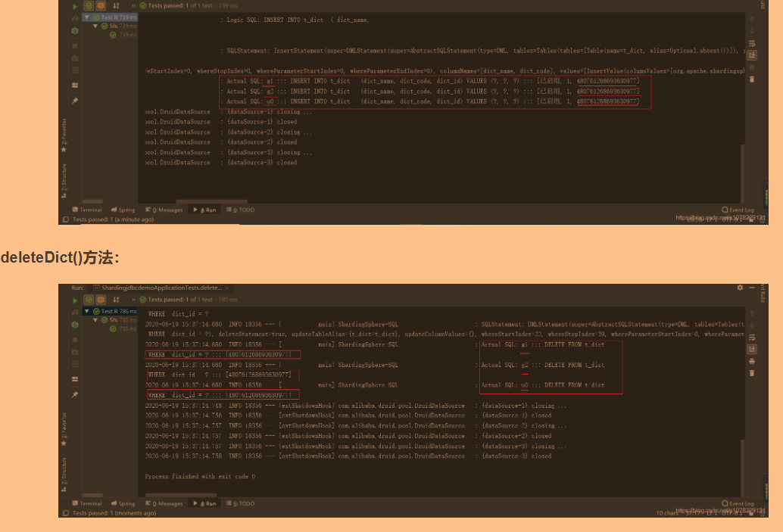This screenshot has width=783, height=532.
Task: Open Run tab in upper panel
Action: tap(204, 210)
